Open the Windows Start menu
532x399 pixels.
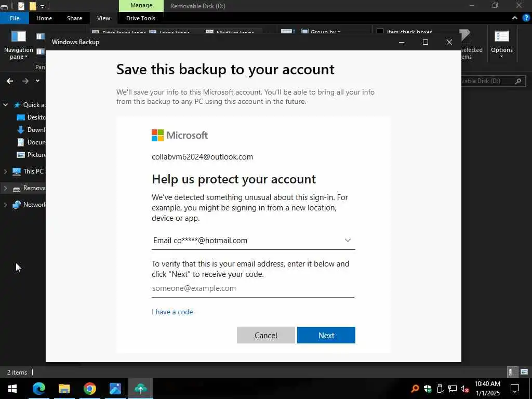point(12,388)
